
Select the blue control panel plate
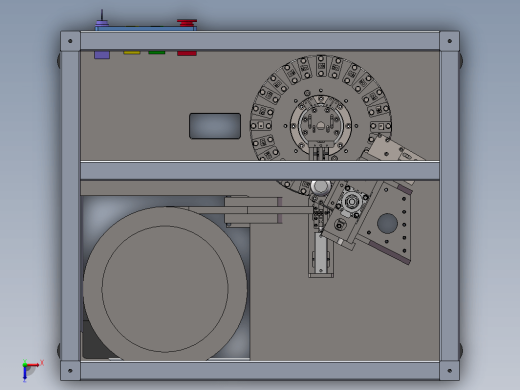click(146, 29)
